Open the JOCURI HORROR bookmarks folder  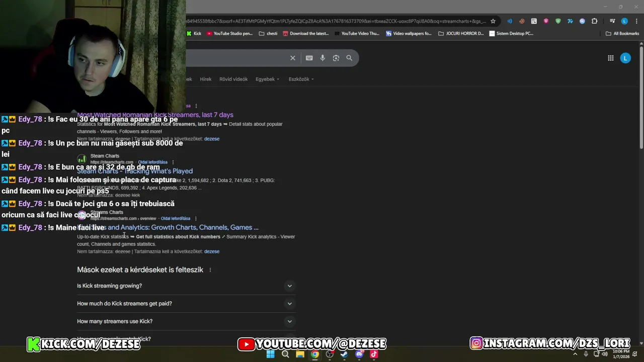(x=461, y=34)
